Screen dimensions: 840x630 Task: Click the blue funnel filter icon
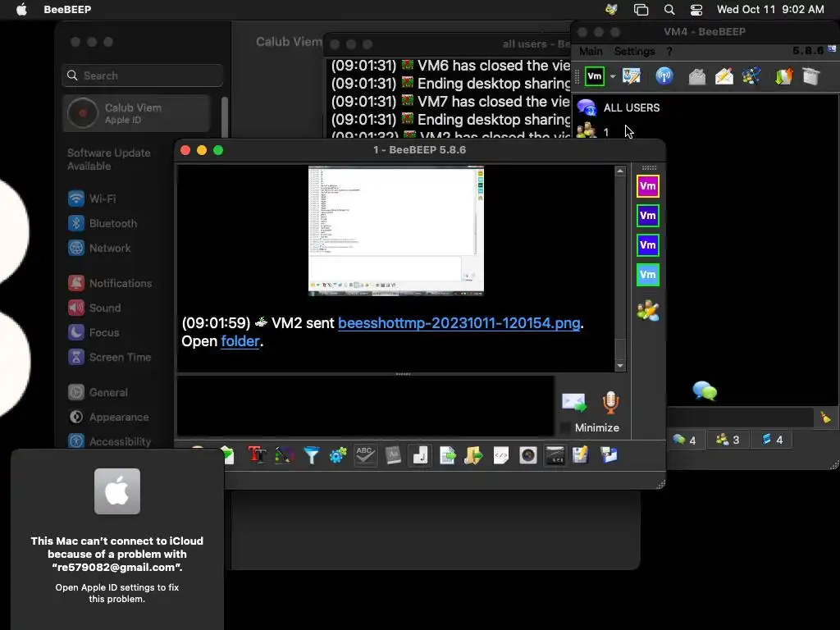(311, 455)
